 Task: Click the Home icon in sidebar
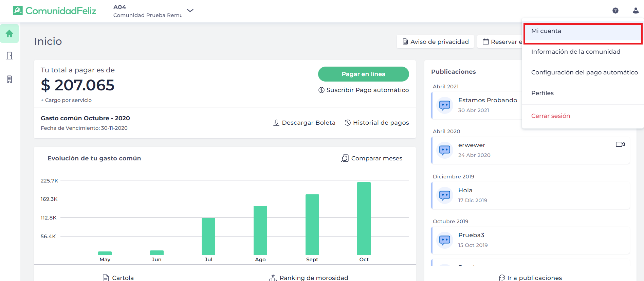tap(10, 34)
